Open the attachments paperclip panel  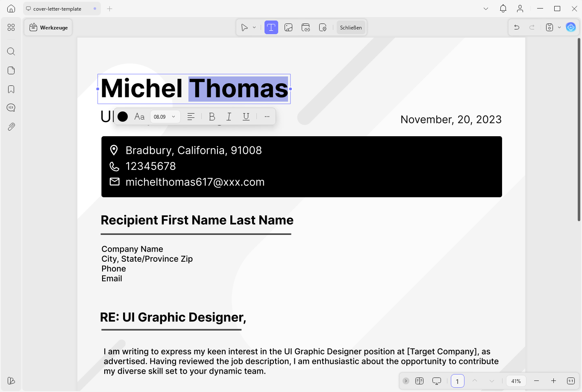coord(11,127)
